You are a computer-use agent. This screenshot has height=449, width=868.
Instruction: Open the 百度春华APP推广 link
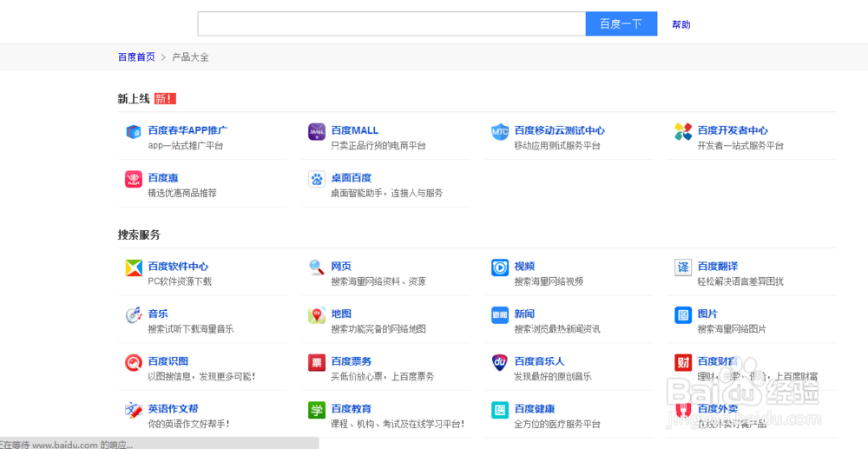187,130
